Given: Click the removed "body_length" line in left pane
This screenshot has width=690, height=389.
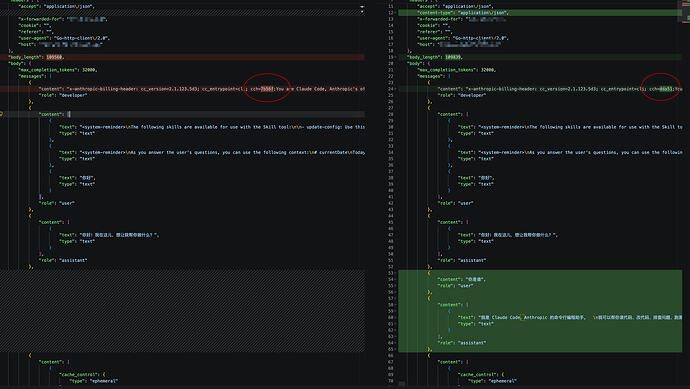Looking at the screenshot, I should pos(182,57).
